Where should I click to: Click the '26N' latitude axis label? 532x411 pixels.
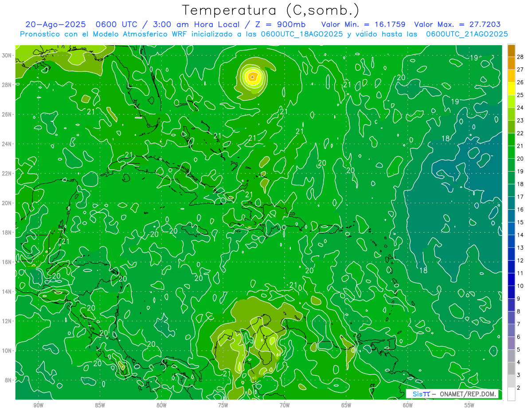[7, 114]
